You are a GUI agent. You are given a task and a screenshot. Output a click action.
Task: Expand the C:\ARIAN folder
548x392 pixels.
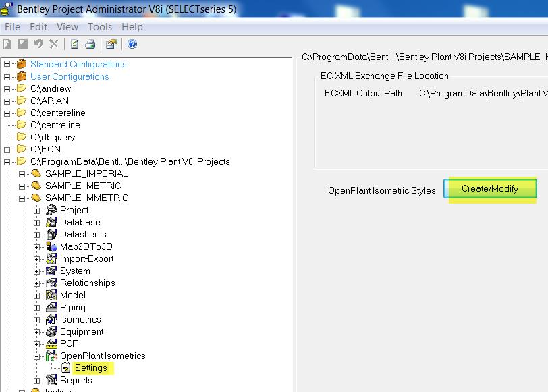(x=7, y=101)
